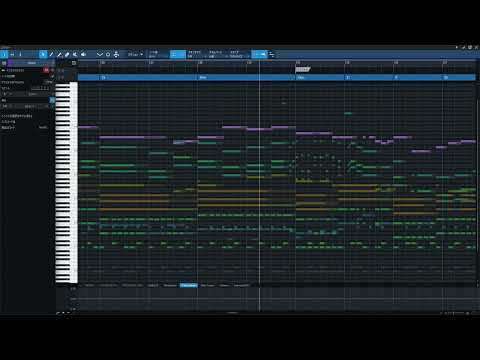This screenshot has height=360, width=480.
Task: Click the icon right of autoscroll button
Action: (x=272, y=54)
